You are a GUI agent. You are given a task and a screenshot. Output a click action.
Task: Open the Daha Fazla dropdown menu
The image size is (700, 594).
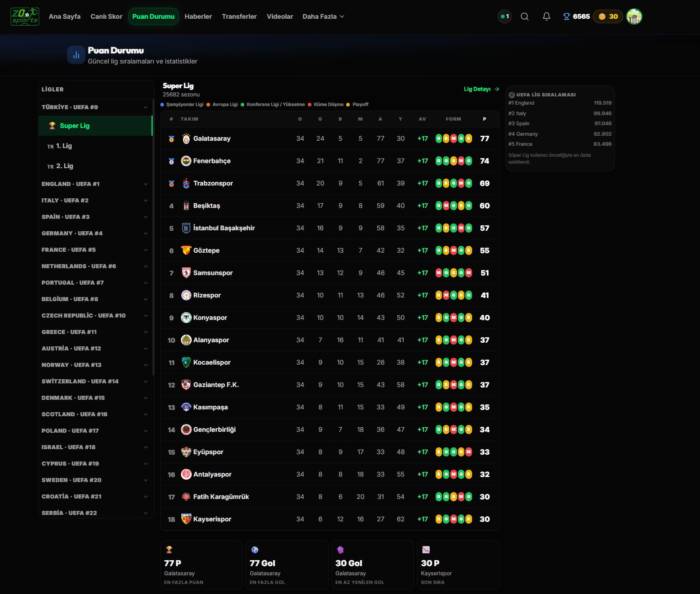click(323, 16)
